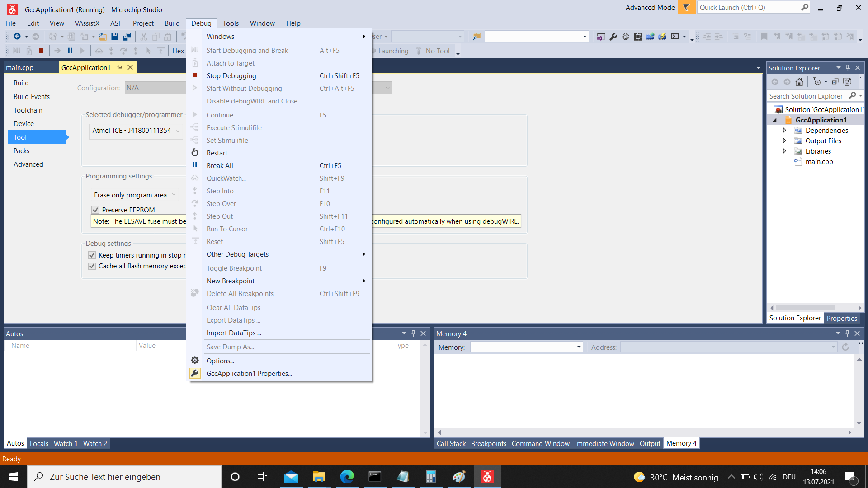Pin the Autos panel
Screen dimensions: 868x488
[413, 333]
